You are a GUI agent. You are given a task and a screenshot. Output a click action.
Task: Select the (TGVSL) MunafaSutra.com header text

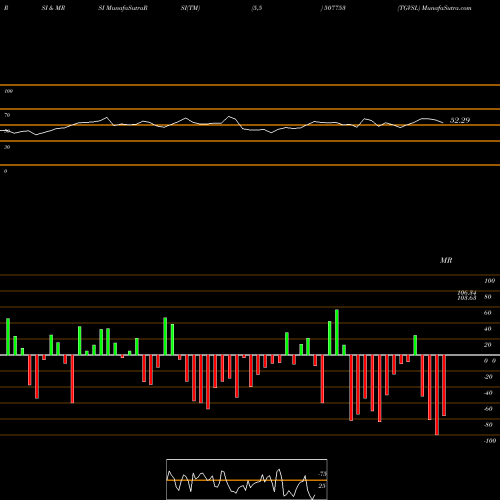[434, 8]
